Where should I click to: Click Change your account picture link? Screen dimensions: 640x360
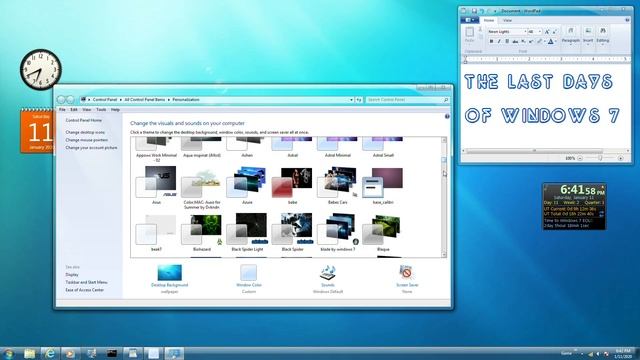point(91,148)
